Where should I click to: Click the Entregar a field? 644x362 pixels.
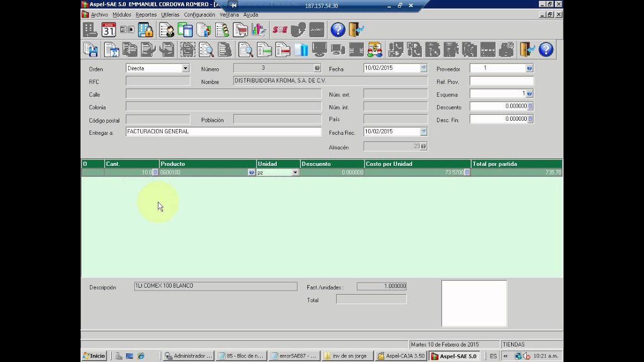pos(223,132)
